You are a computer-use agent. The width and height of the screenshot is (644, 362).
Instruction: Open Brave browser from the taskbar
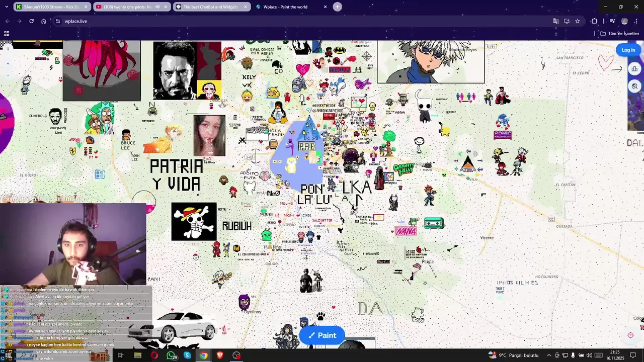pyautogui.click(x=220, y=355)
